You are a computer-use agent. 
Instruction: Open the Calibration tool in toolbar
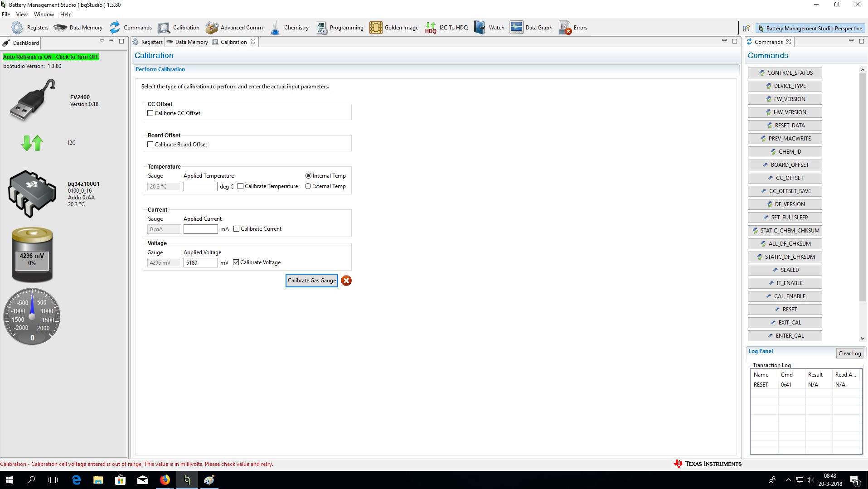tap(179, 28)
